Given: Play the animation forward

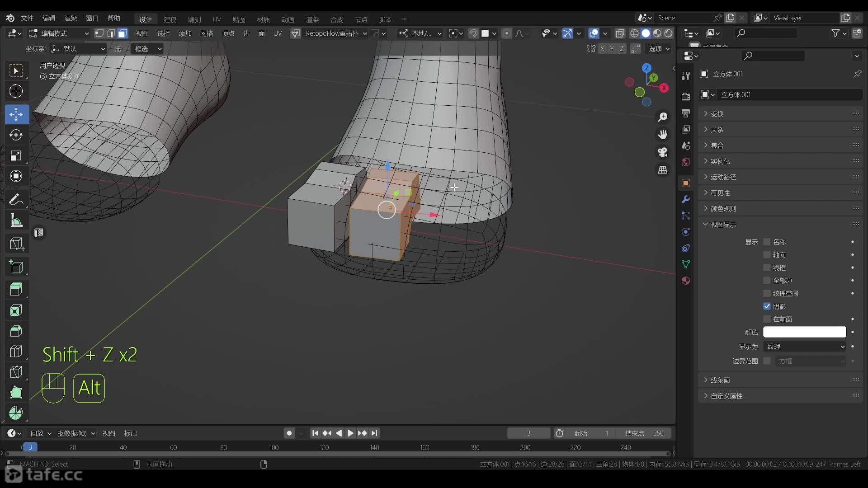Looking at the screenshot, I should (350, 433).
